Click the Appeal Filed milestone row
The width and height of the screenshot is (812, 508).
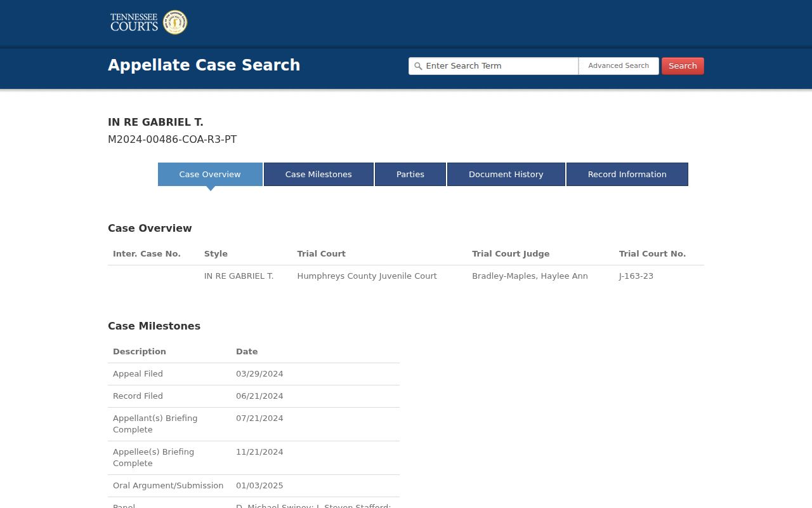(x=254, y=374)
